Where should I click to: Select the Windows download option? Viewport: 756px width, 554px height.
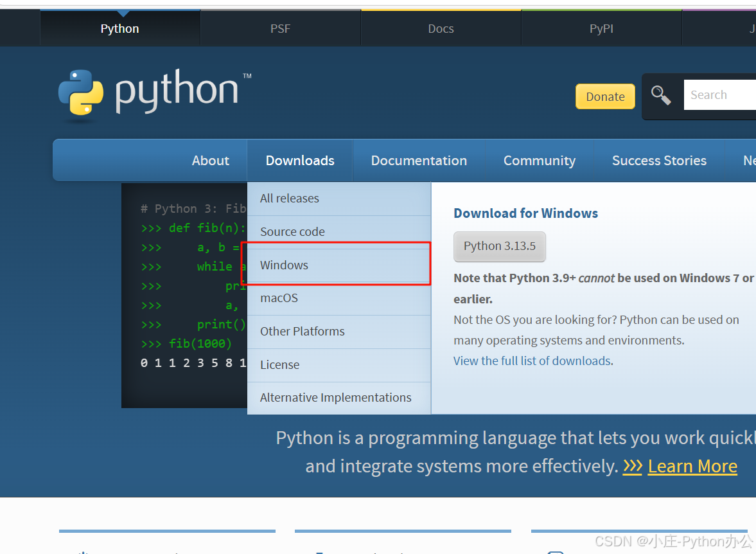pos(284,264)
